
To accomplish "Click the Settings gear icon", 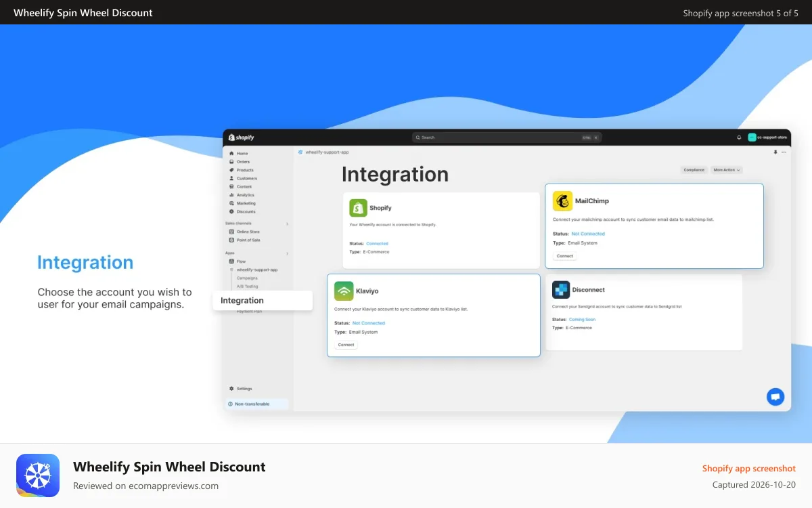I will [x=231, y=389].
